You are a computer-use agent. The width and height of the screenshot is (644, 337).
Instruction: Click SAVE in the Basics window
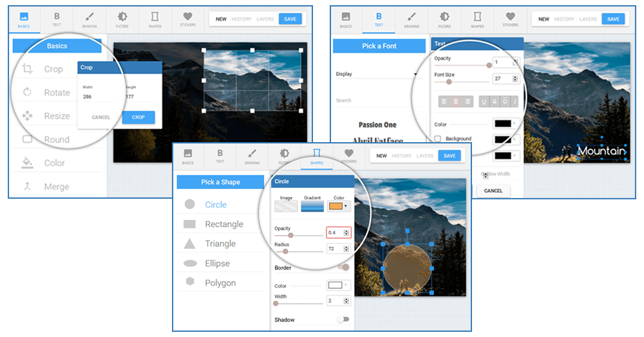click(290, 19)
